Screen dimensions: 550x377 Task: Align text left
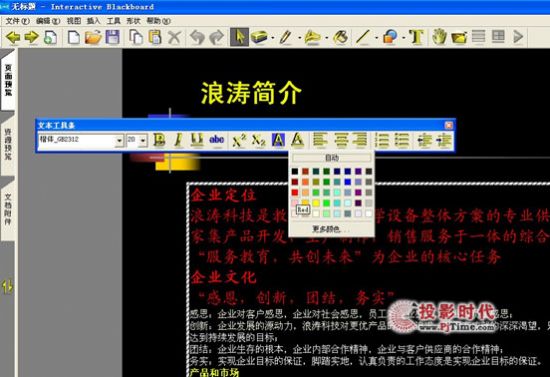[320, 140]
